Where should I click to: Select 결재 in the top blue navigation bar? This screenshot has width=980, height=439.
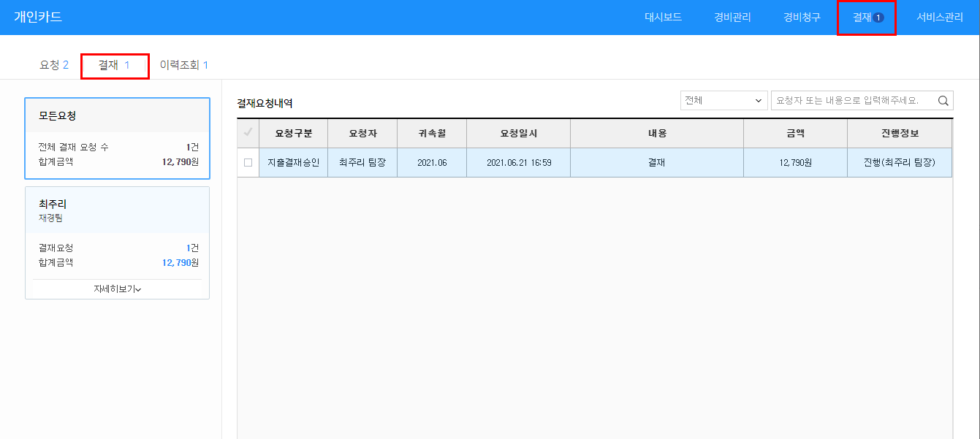pos(867,18)
